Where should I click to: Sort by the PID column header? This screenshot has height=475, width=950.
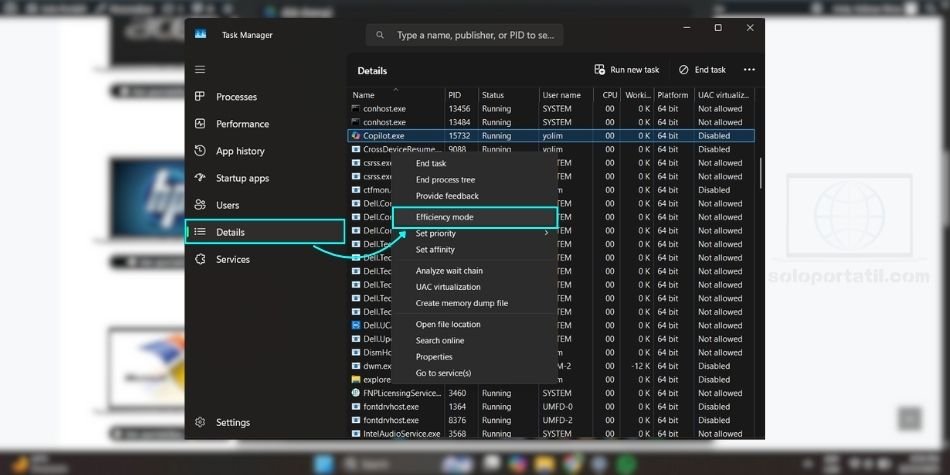click(462, 95)
